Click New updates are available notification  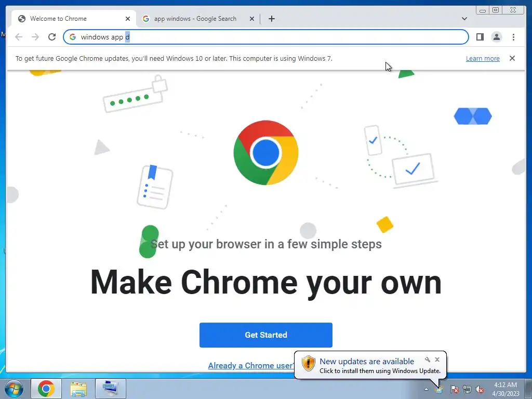click(x=367, y=362)
